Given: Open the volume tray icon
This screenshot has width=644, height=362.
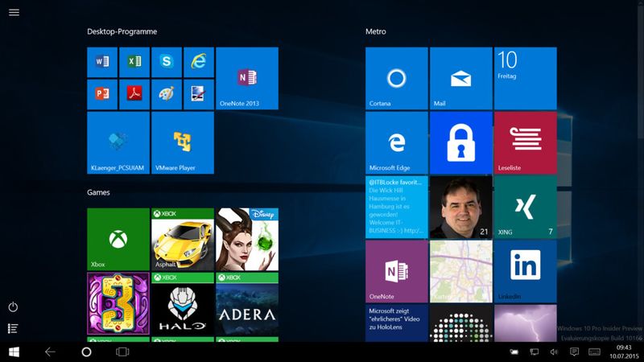Looking at the screenshot, I should point(554,352).
